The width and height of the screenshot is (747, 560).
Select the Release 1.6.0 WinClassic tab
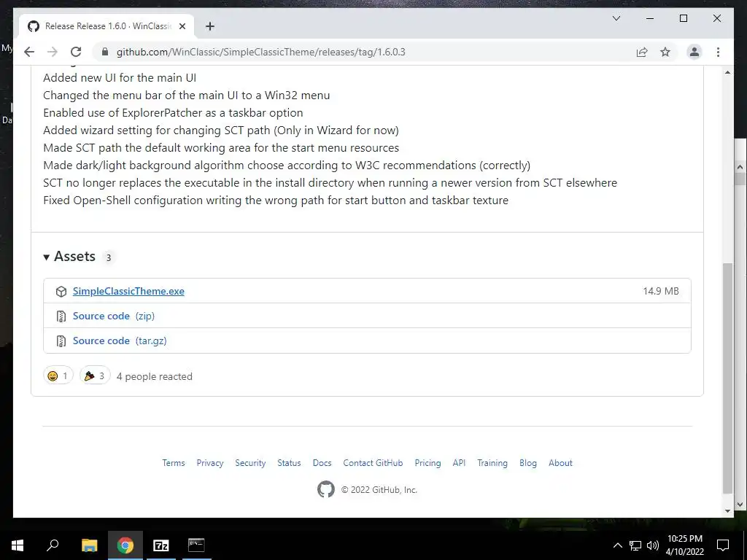(x=107, y=26)
